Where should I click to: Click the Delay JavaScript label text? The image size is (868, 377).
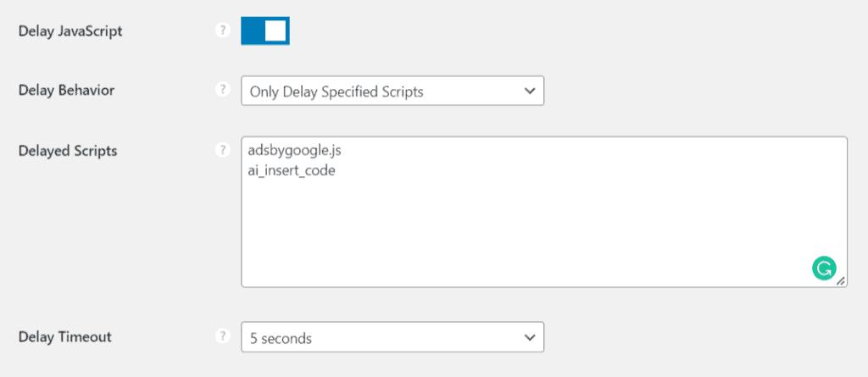[x=70, y=31]
